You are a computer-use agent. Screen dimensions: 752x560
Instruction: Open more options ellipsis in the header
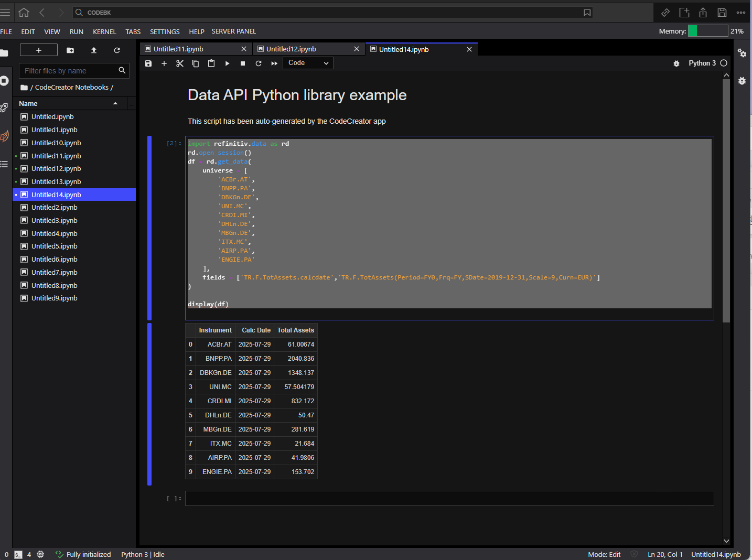741,13
